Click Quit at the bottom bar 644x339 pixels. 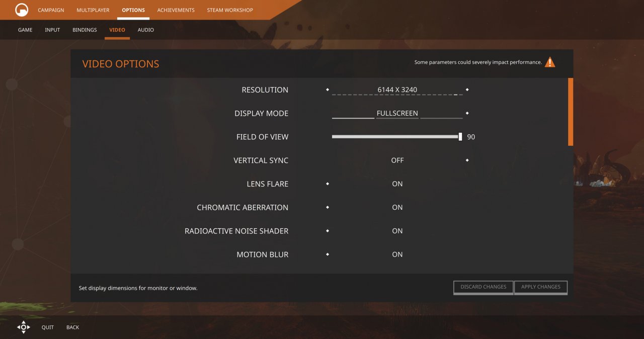[48, 327]
